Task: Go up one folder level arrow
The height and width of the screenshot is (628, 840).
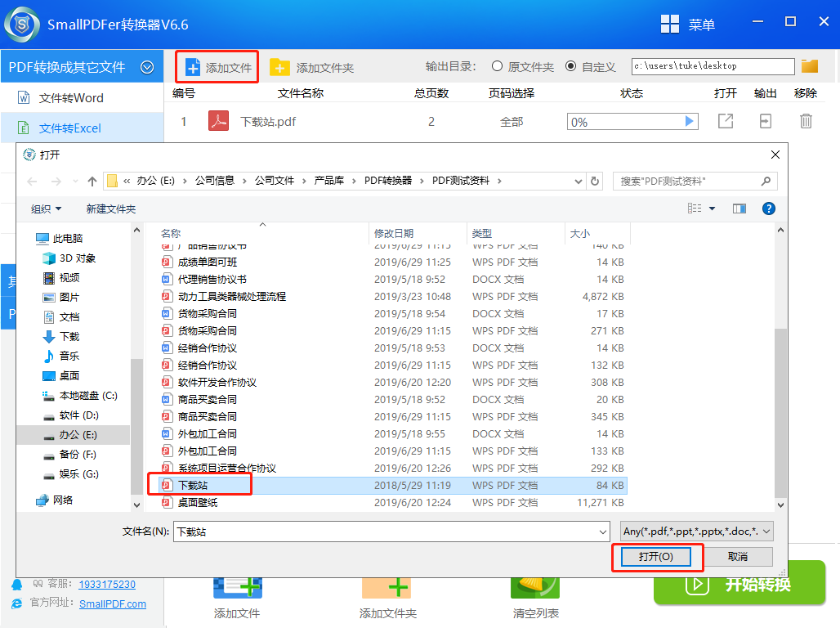Action: [x=92, y=182]
